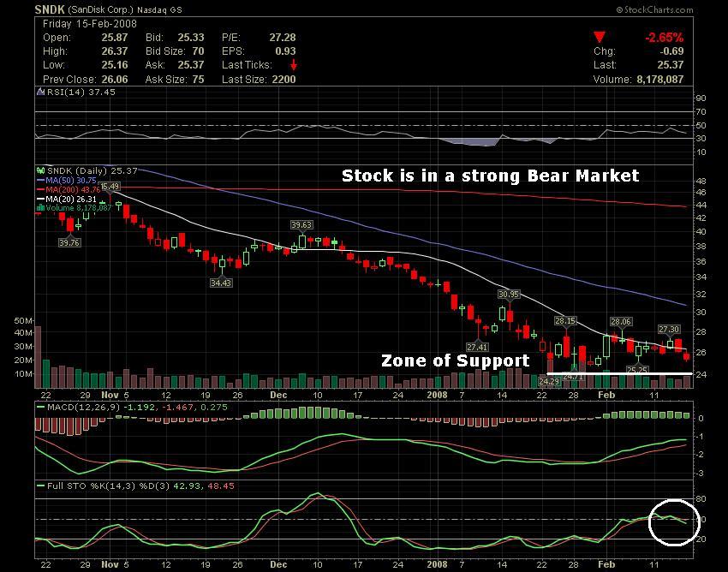Click the 80 level on stochastic axis
728x572 pixels.
click(x=701, y=499)
